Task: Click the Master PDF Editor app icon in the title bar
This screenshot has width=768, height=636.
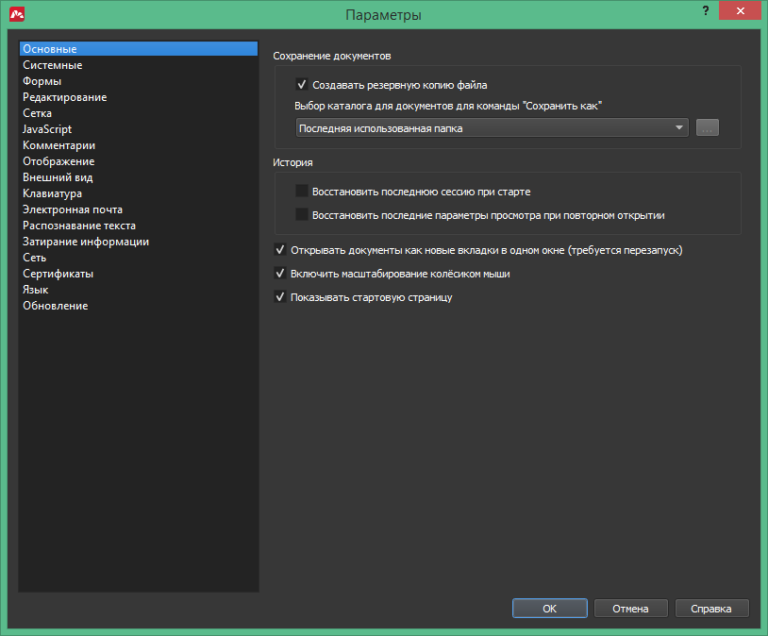Action: click(x=17, y=14)
